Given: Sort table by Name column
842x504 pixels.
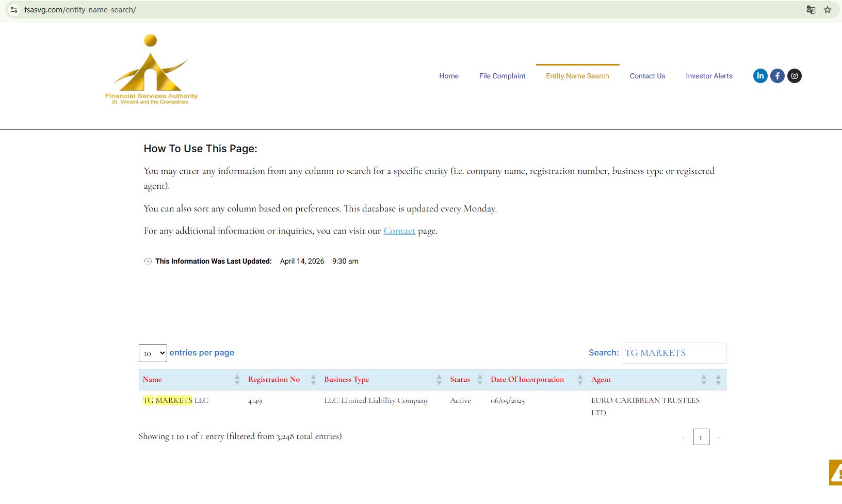Looking at the screenshot, I should point(152,380).
